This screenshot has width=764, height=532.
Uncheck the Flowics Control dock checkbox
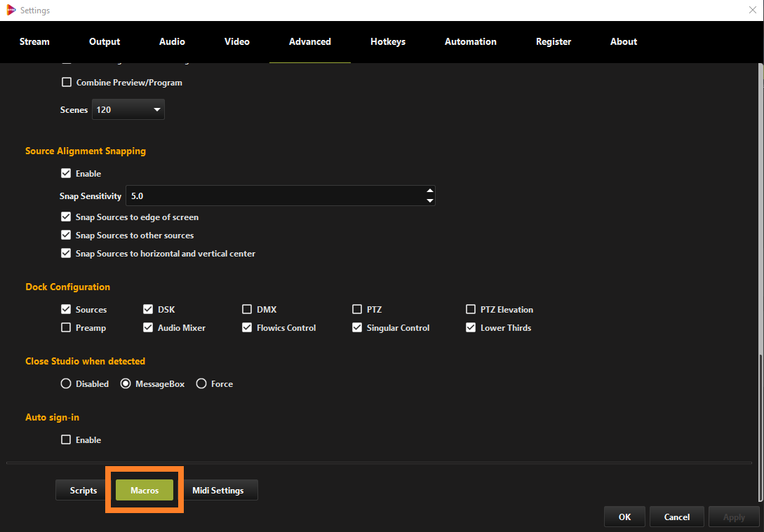point(247,327)
